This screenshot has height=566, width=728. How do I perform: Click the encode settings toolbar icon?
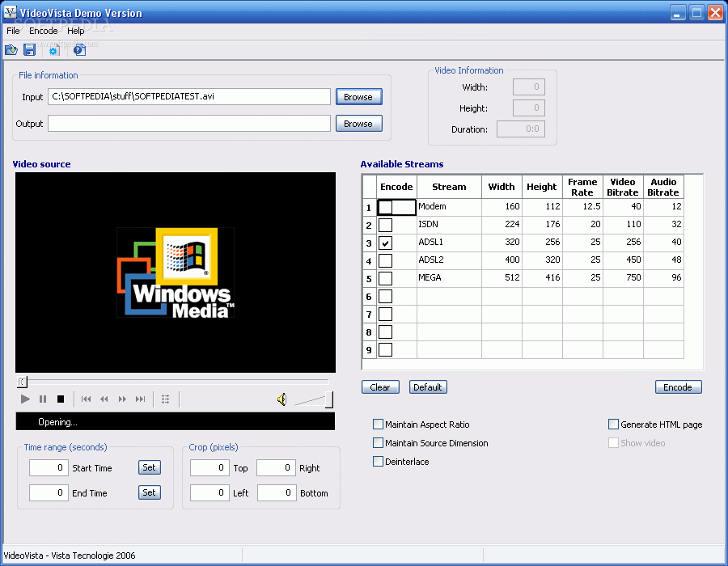53,50
